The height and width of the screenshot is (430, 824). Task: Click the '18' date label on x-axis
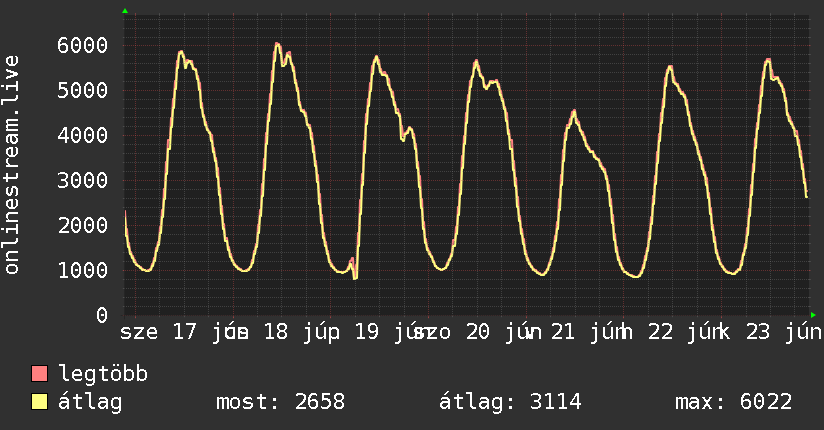[276, 332]
